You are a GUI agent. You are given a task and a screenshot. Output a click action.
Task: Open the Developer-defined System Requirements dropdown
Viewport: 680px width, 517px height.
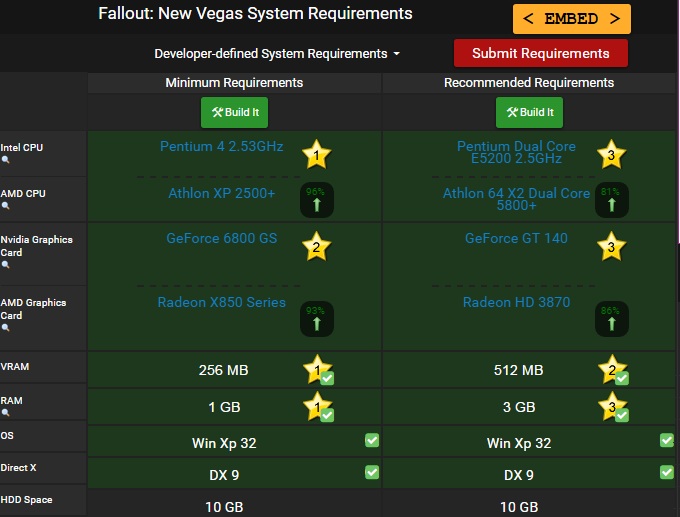click(277, 54)
